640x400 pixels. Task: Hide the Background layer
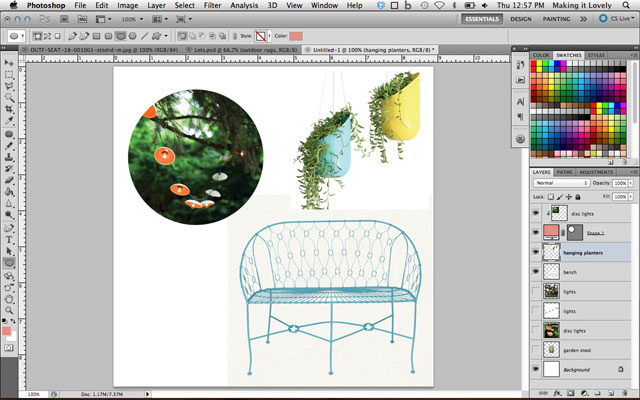[537, 370]
